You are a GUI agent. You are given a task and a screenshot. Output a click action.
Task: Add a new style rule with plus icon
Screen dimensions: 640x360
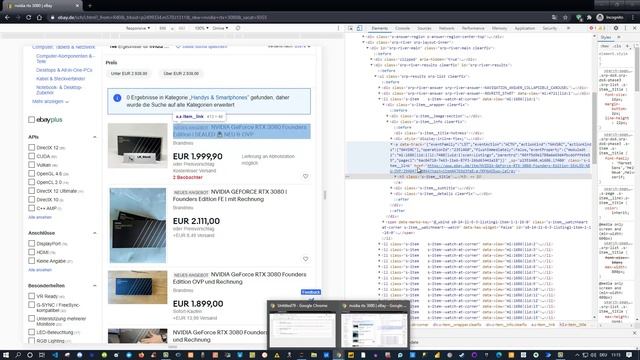[x=628, y=47]
